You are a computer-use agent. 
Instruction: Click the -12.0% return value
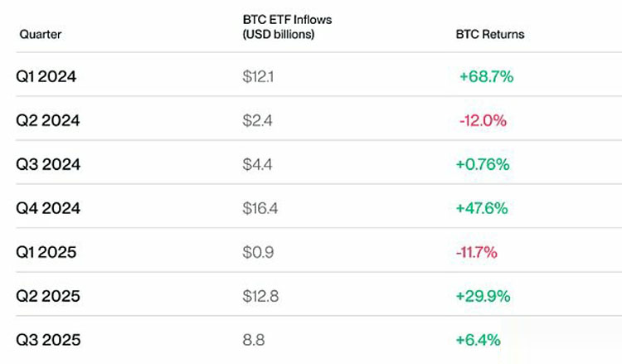tap(483, 120)
